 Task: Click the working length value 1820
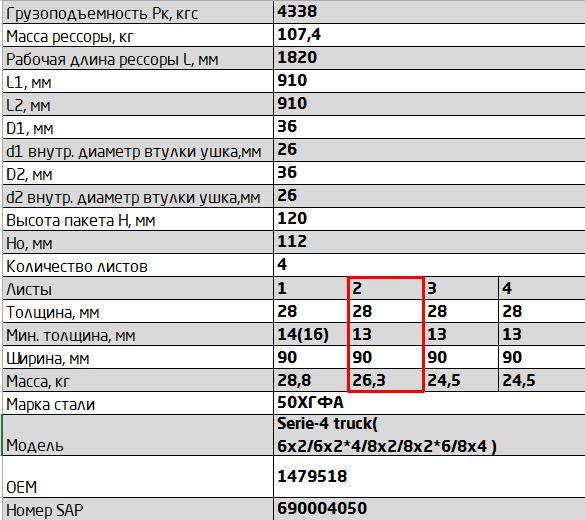coord(429,58)
